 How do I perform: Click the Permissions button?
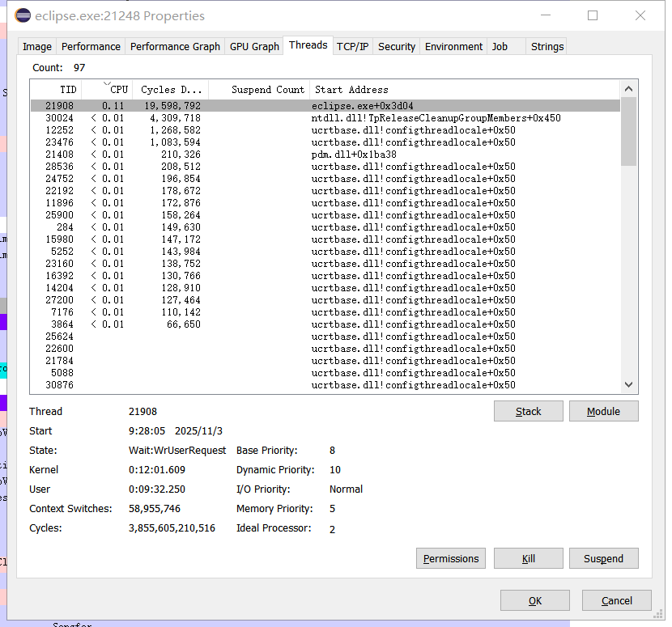click(451, 558)
